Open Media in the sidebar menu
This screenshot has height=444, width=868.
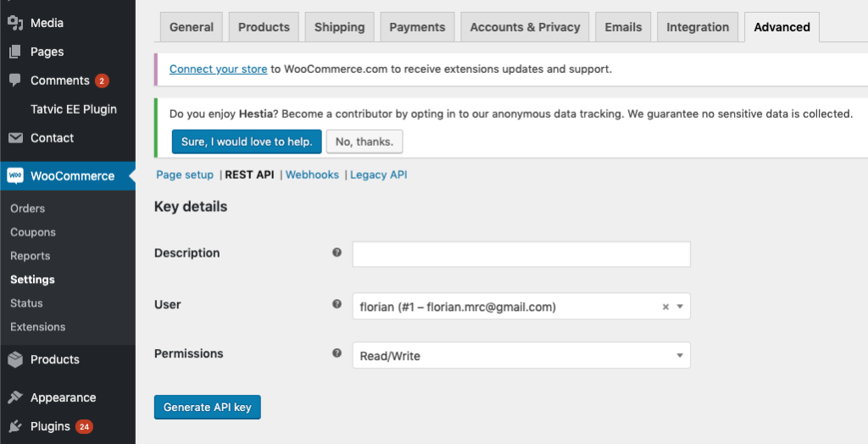click(47, 23)
